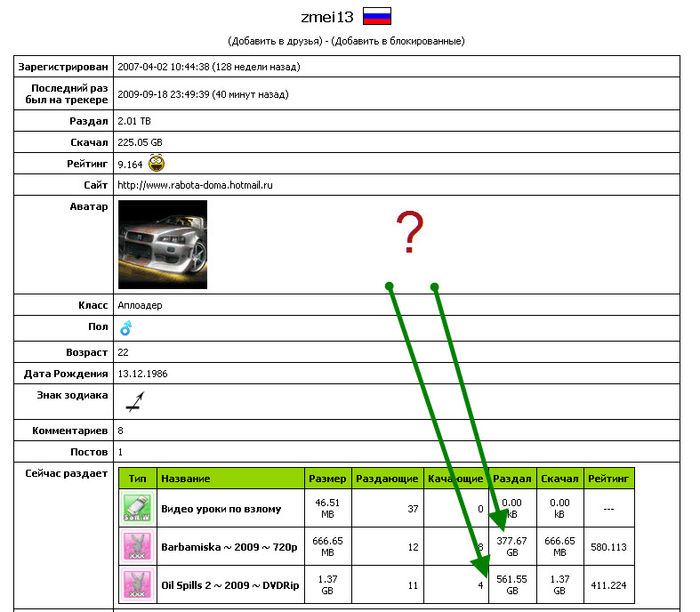Click the Размер column header
The height and width of the screenshot is (612, 700).
[327, 479]
